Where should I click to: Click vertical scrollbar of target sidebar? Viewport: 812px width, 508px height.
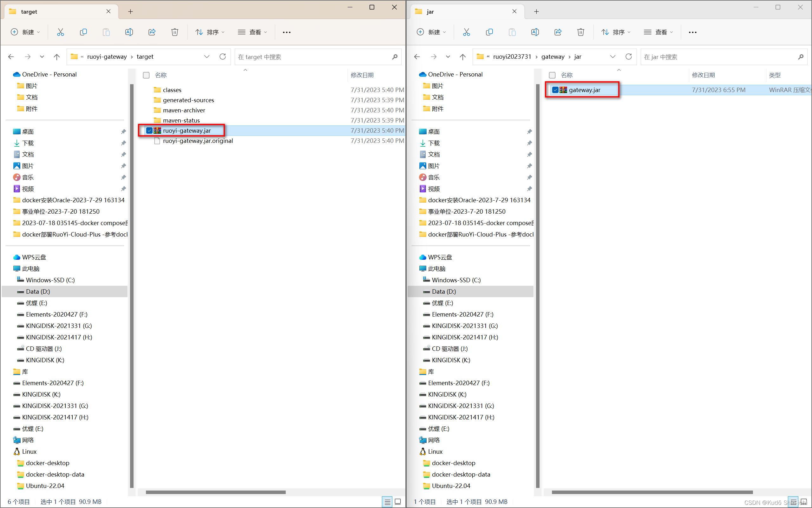click(x=132, y=285)
